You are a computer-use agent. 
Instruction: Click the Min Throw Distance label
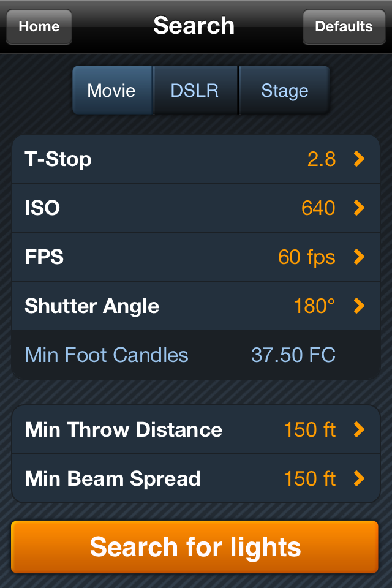click(124, 430)
